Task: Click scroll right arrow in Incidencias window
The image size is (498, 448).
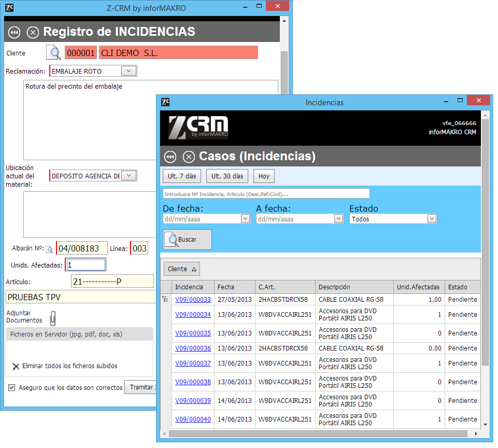Action: click(476, 433)
